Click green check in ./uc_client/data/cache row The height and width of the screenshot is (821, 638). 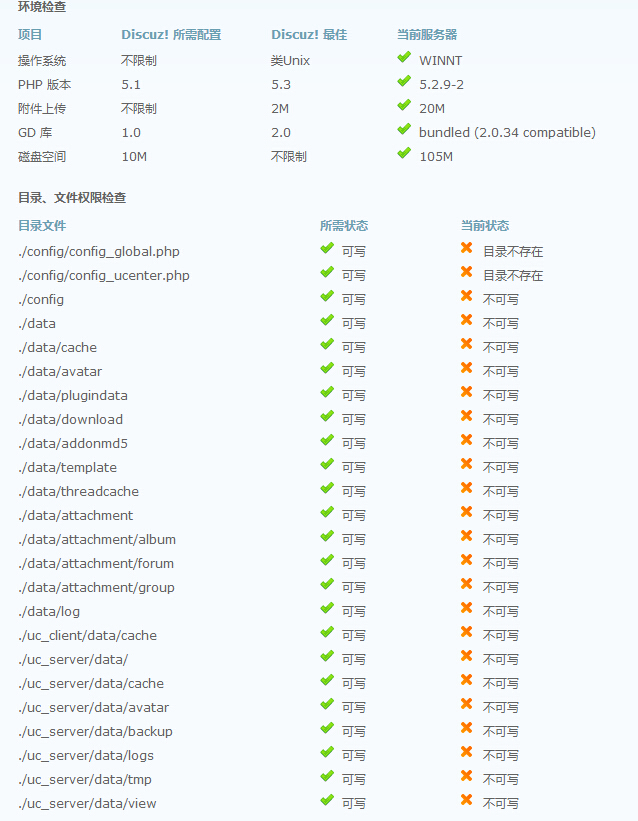click(327, 632)
